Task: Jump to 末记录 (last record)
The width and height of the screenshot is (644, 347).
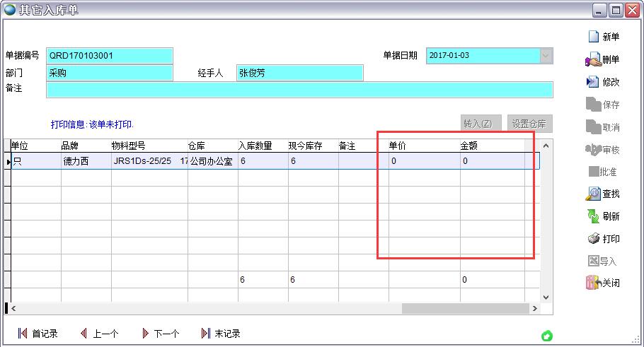Action: tap(206, 334)
